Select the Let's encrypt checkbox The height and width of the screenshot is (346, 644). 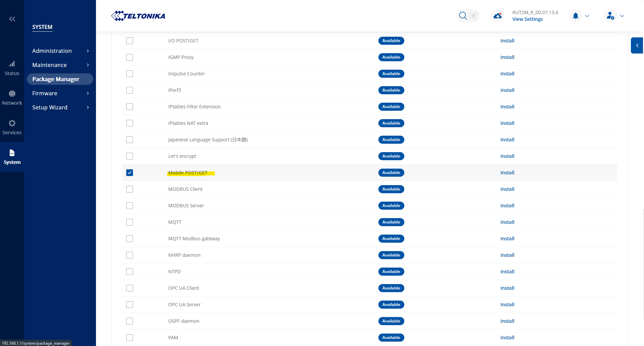click(x=130, y=156)
